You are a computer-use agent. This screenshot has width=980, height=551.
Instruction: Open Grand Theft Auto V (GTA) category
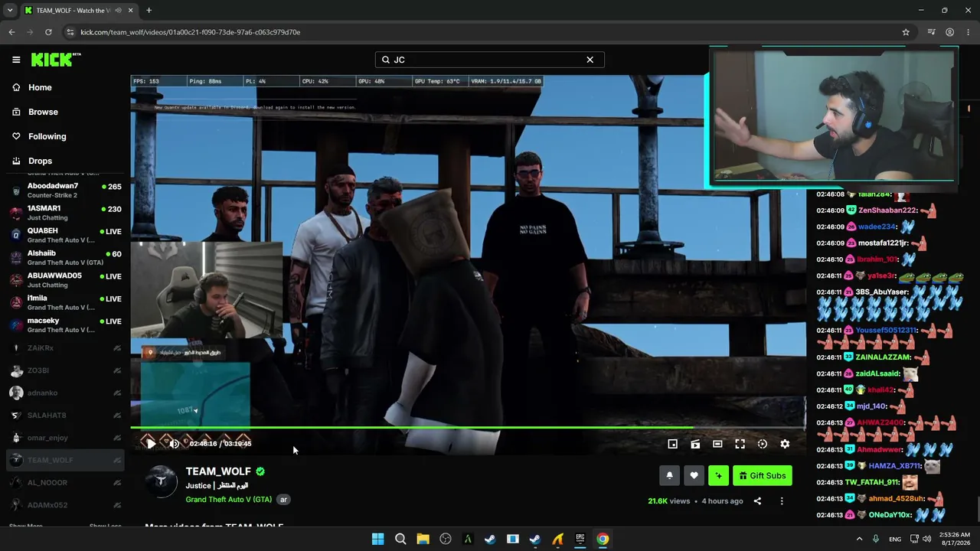click(x=228, y=500)
